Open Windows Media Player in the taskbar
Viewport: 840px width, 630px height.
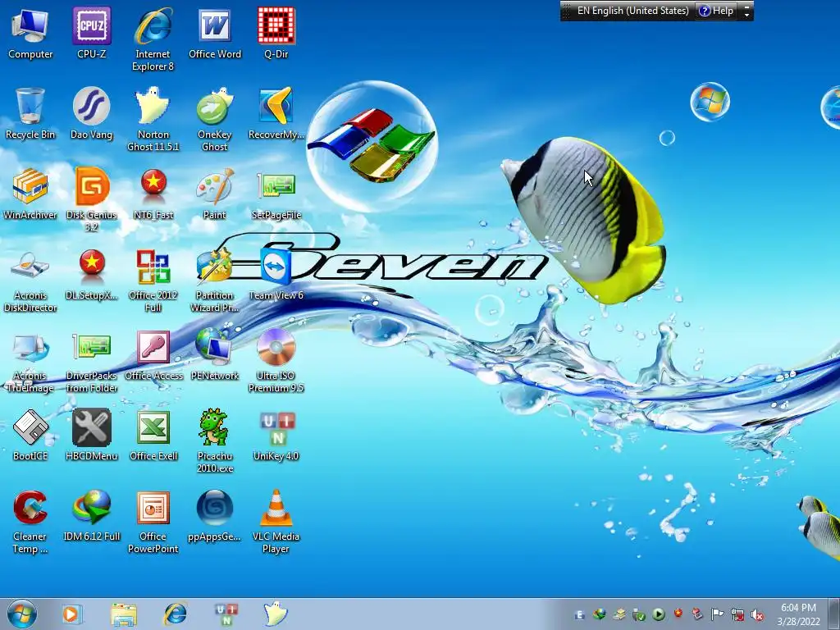click(x=71, y=614)
